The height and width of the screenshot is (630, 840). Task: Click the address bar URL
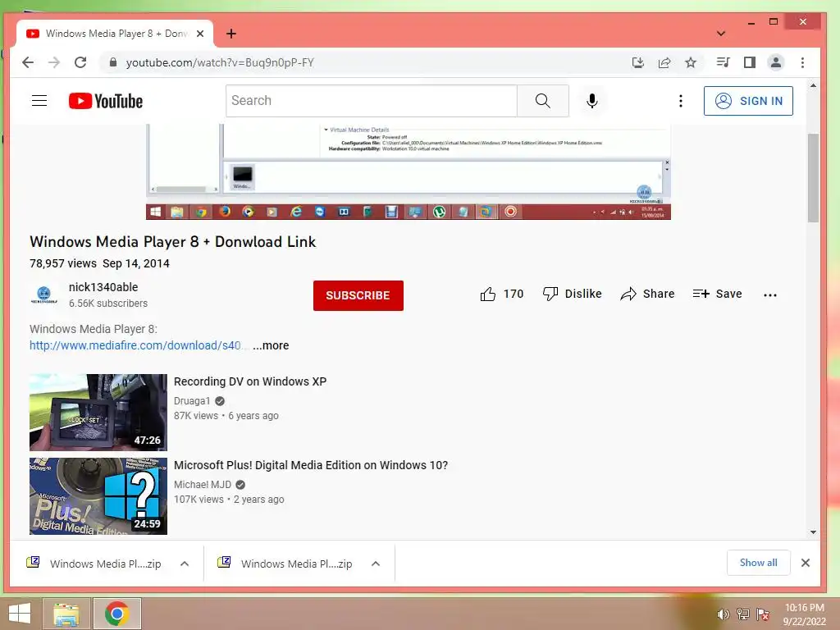pos(220,62)
